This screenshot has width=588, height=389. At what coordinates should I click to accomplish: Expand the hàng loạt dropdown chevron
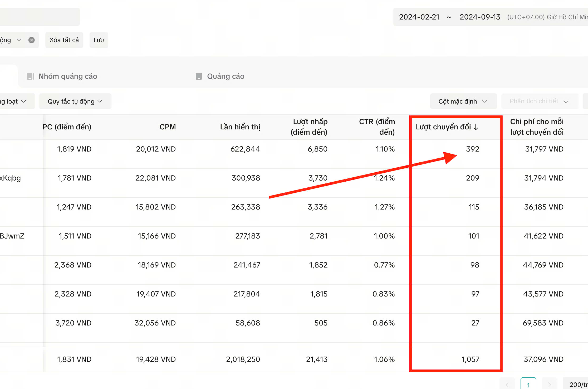pos(24,101)
